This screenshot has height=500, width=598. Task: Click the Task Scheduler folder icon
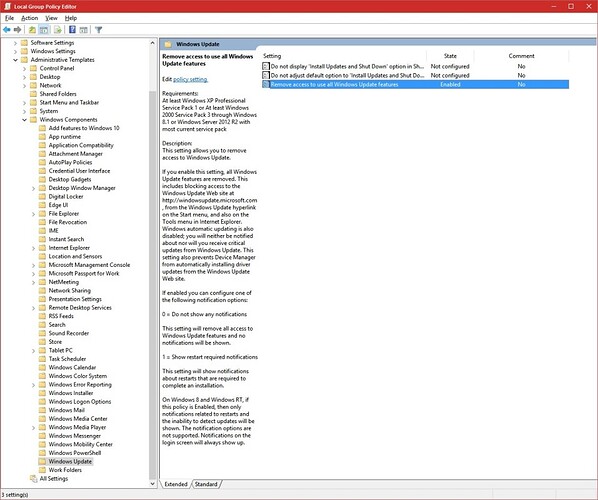coord(42,359)
